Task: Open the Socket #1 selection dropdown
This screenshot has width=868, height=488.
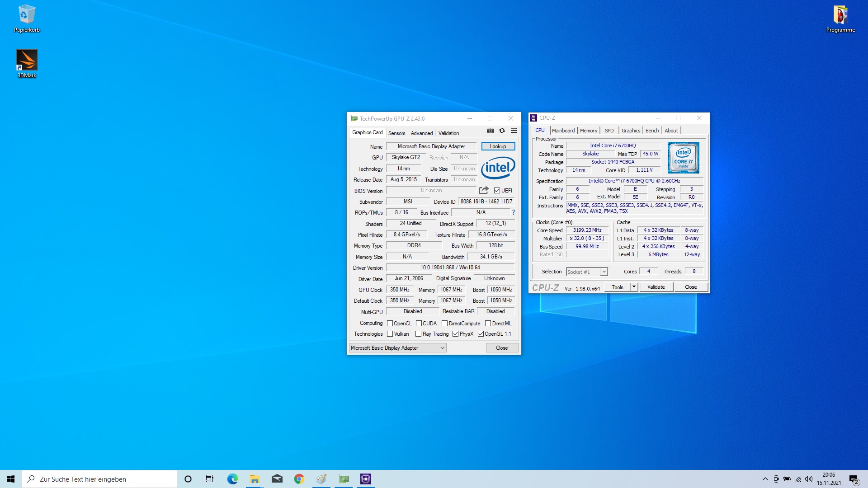Action: (587, 272)
